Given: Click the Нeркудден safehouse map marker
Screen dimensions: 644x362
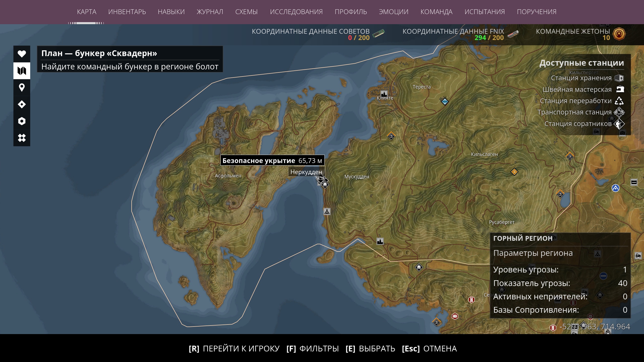Looking at the screenshot, I should tap(325, 185).
